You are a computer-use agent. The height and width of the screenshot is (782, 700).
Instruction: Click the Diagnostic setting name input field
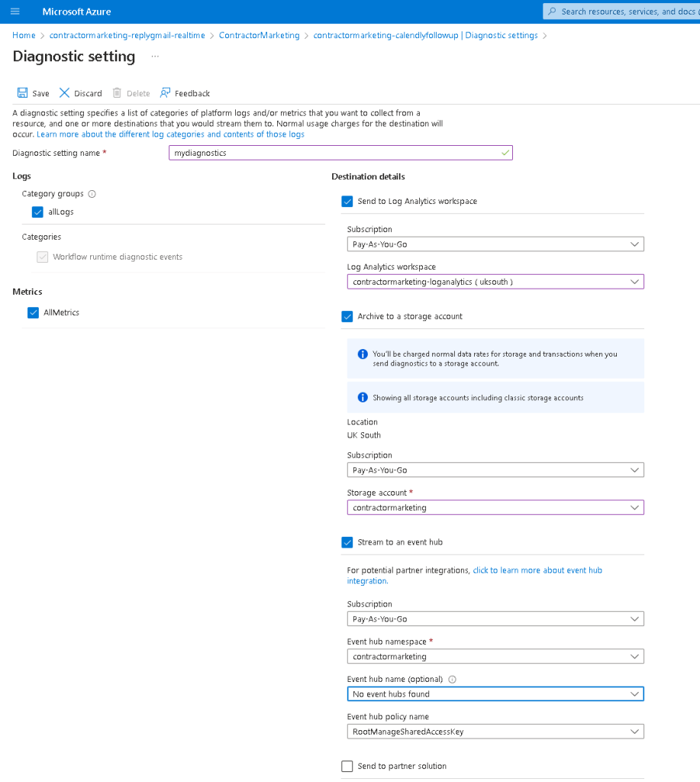(x=340, y=153)
